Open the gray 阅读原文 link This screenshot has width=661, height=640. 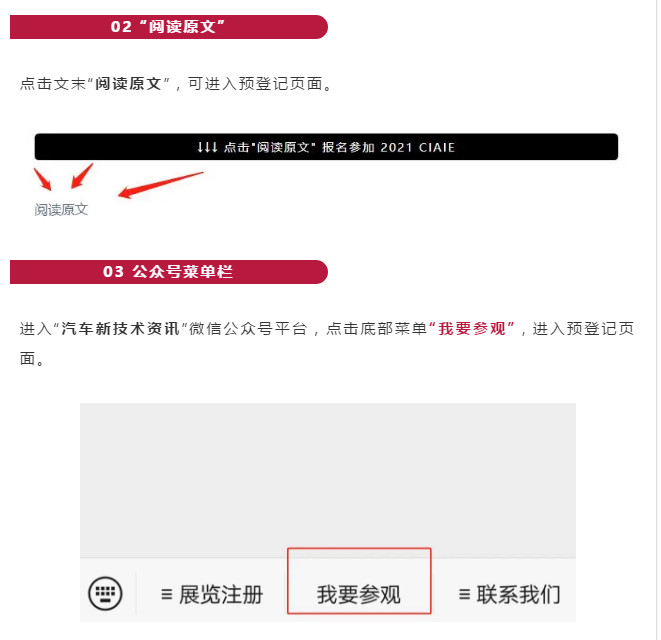[61, 210]
